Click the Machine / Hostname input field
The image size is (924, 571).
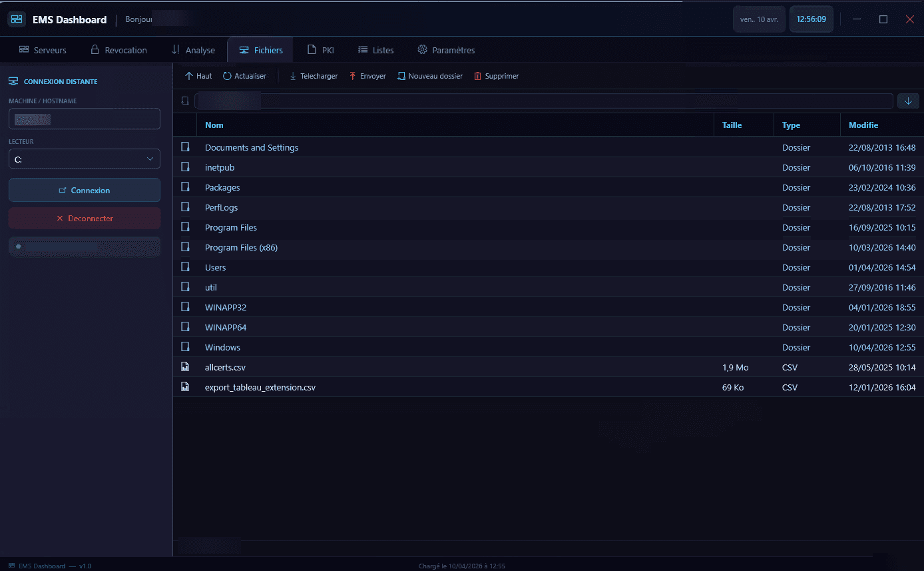tap(85, 119)
